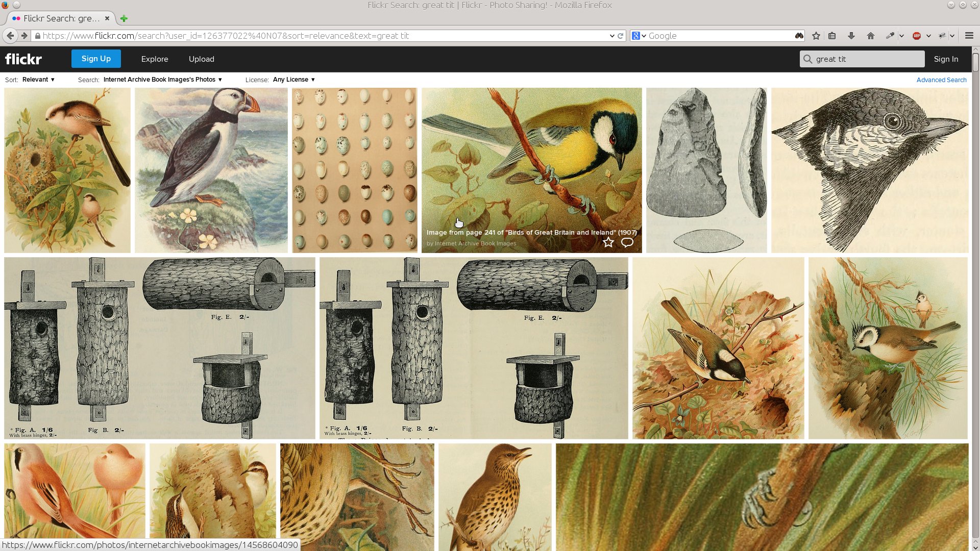The image size is (980, 551).
Task: Expand the Adblock Plus dropdown arrow
Action: click(x=928, y=36)
